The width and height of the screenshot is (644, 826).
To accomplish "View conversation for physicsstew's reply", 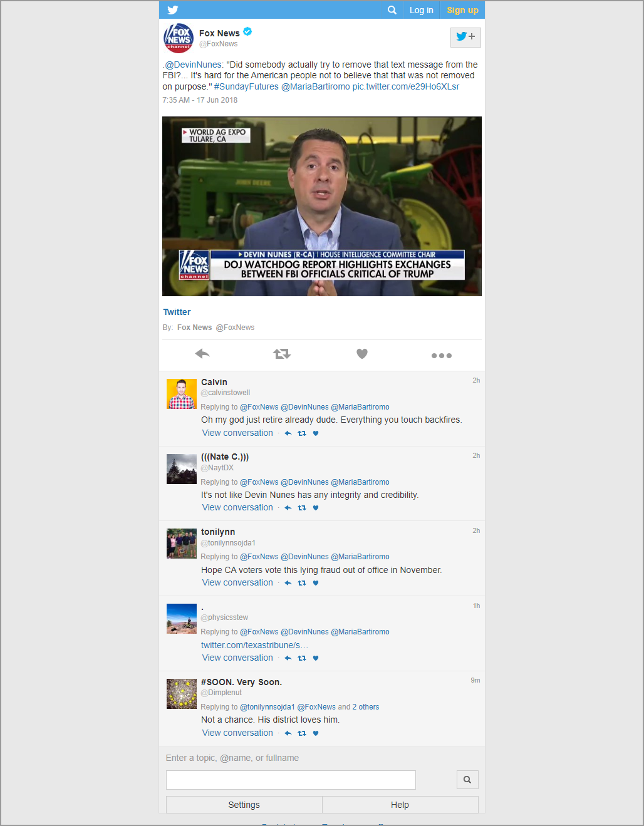I will [237, 658].
